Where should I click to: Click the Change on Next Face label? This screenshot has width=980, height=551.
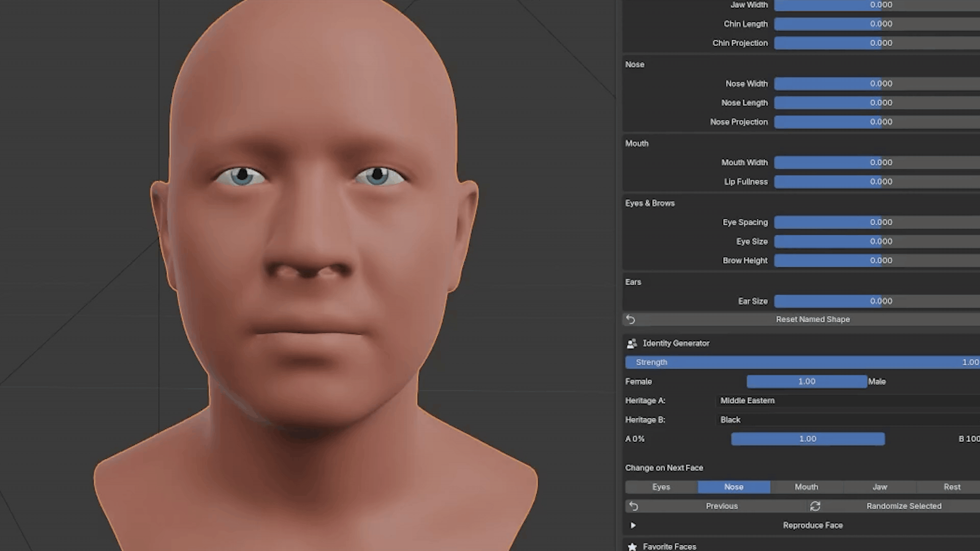pos(664,468)
